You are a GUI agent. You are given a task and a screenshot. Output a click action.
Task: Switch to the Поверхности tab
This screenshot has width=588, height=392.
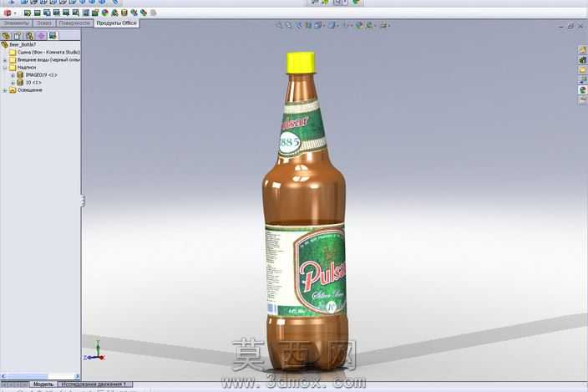[74, 23]
